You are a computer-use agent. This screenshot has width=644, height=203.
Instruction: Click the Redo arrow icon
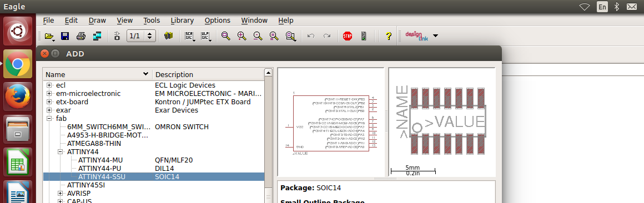point(327,36)
